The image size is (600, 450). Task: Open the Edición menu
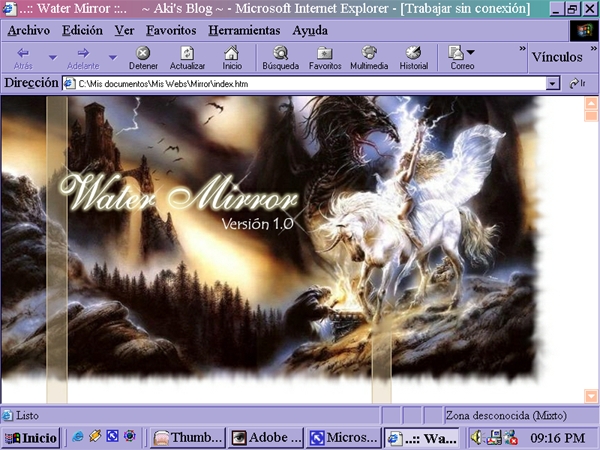click(82, 30)
